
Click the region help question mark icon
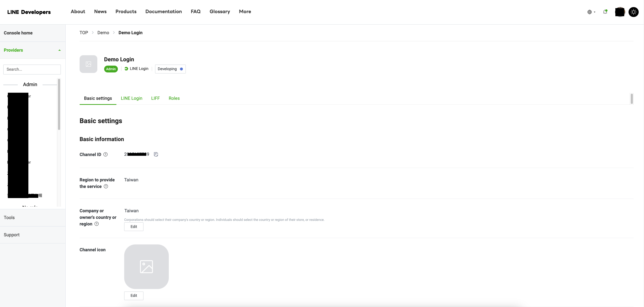106,186
